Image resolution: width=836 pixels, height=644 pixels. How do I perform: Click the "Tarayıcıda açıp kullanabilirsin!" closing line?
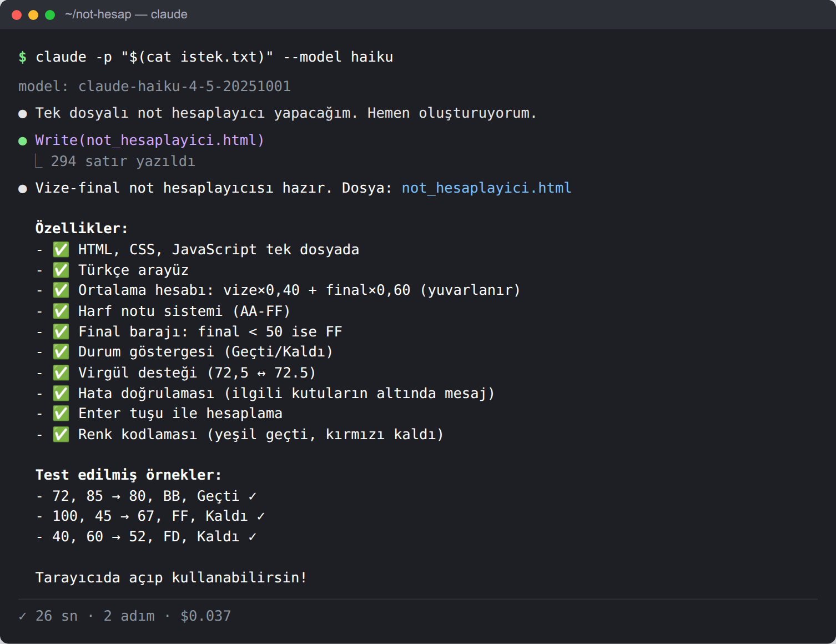tap(172, 578)
